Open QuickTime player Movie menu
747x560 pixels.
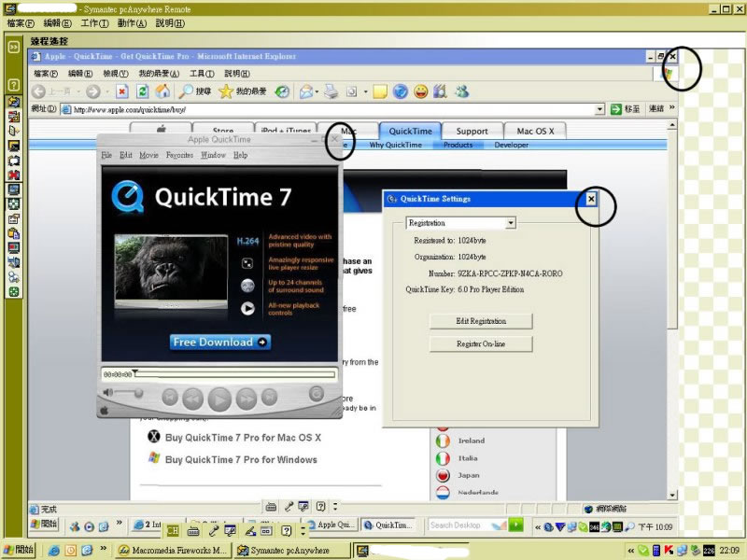pos(148,155)
